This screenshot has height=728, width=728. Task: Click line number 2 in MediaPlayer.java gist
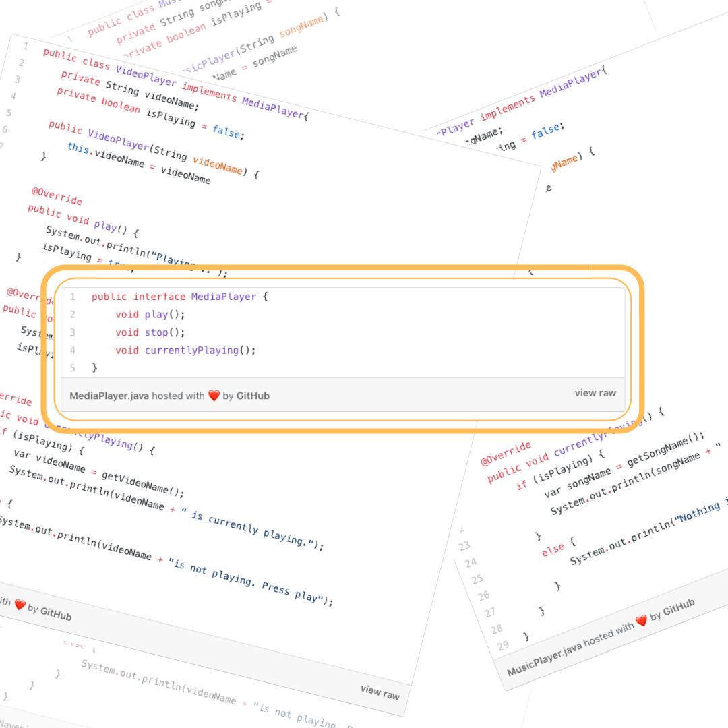[x=72, y=314]
